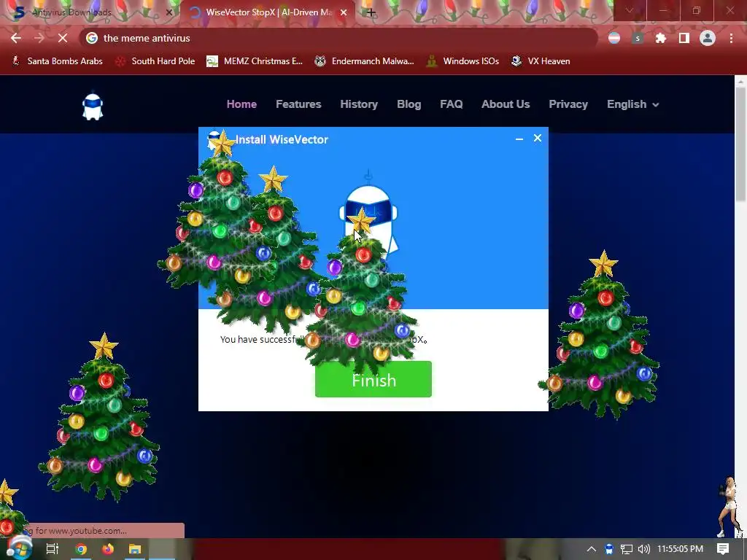Viewport: 747px width, 560px height.
Task: Open the Home page link
Action: [241, 104]
